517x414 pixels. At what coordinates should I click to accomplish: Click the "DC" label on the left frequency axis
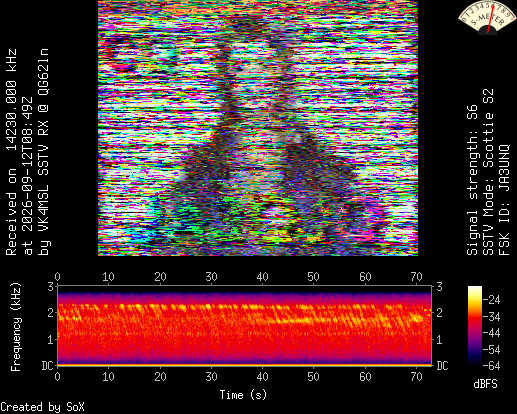coord(48,366)
